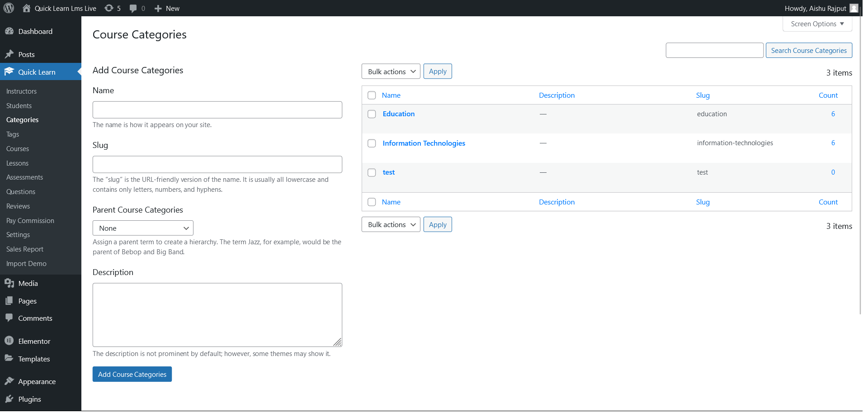The image size is (868, 413).
Task: Click the Quick Learn graduation cap icon
Action: pyautogui.click(x=9, y=71)
